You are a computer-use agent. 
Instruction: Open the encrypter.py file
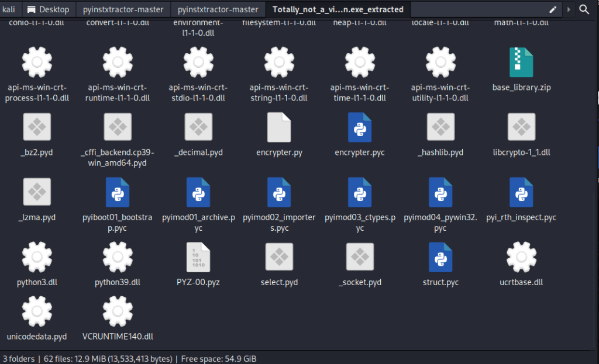tap(279, 127)
